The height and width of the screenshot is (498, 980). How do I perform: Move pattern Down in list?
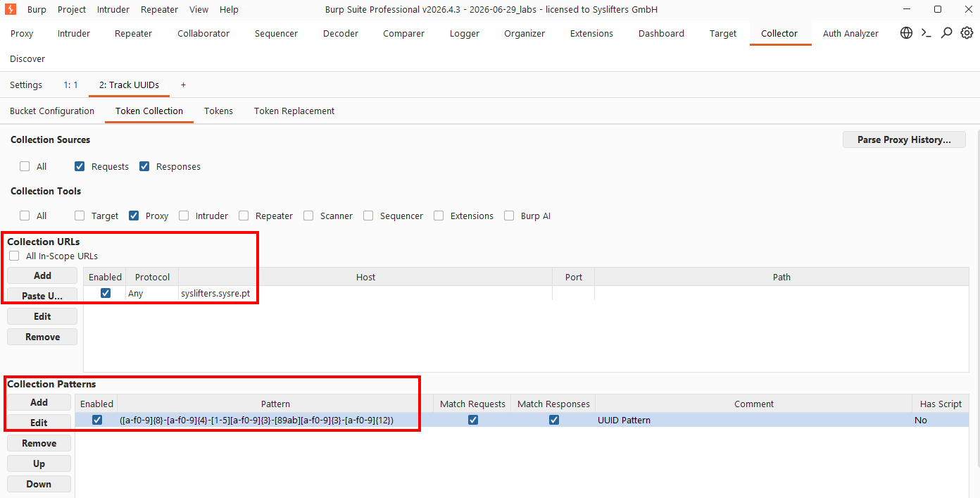click(x=39, y=484)
